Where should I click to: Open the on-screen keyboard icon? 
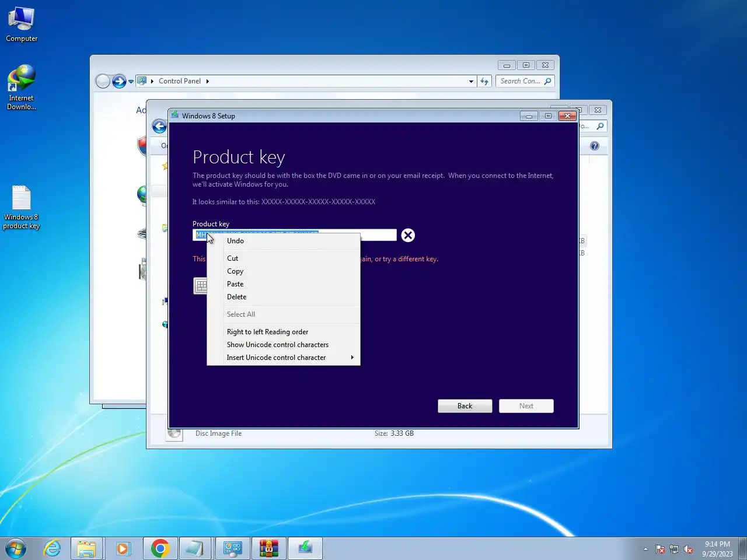(200, 285)
